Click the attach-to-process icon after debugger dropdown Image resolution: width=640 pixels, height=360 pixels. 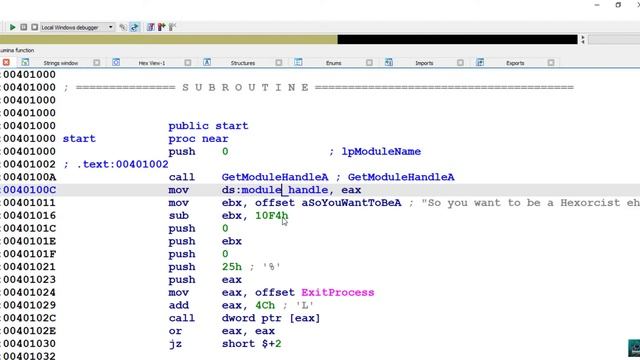click(x=123, y=27)
